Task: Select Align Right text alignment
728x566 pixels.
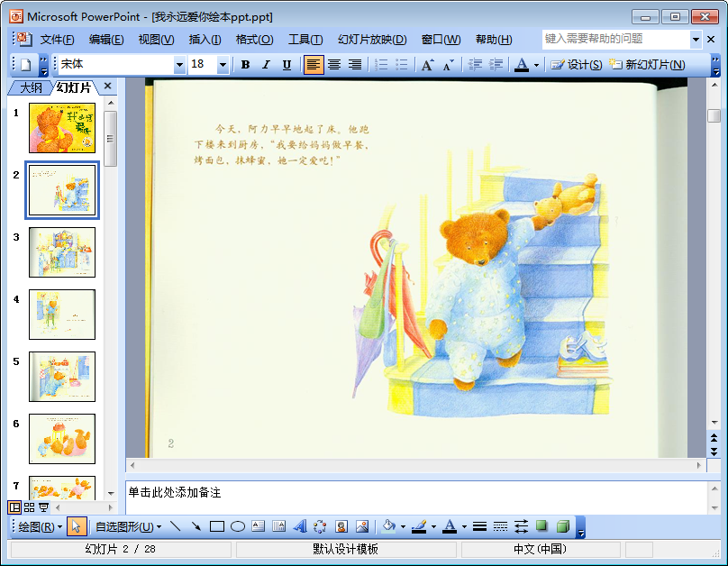Action: (x=355, y=65)
